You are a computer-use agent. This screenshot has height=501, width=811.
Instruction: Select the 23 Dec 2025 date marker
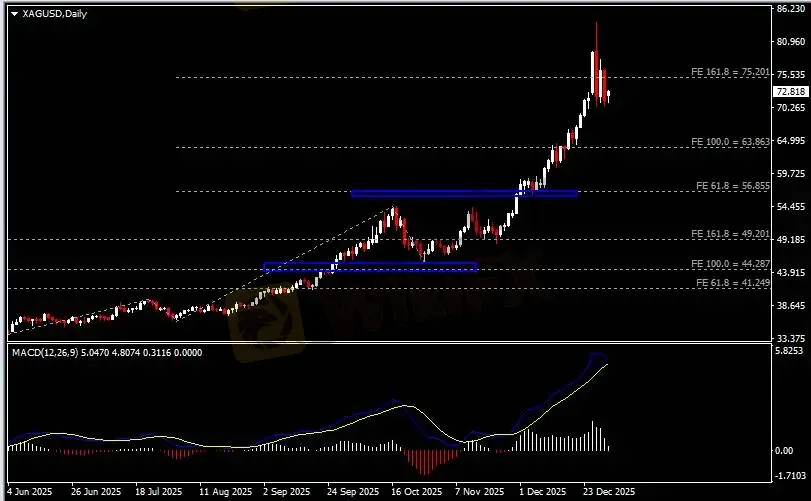(x=609, y=491)
